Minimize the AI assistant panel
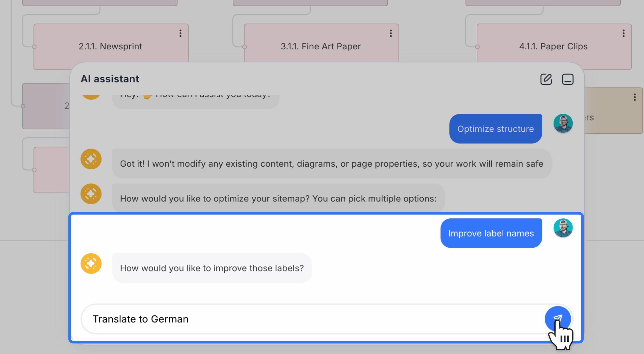 coord(568,79)
